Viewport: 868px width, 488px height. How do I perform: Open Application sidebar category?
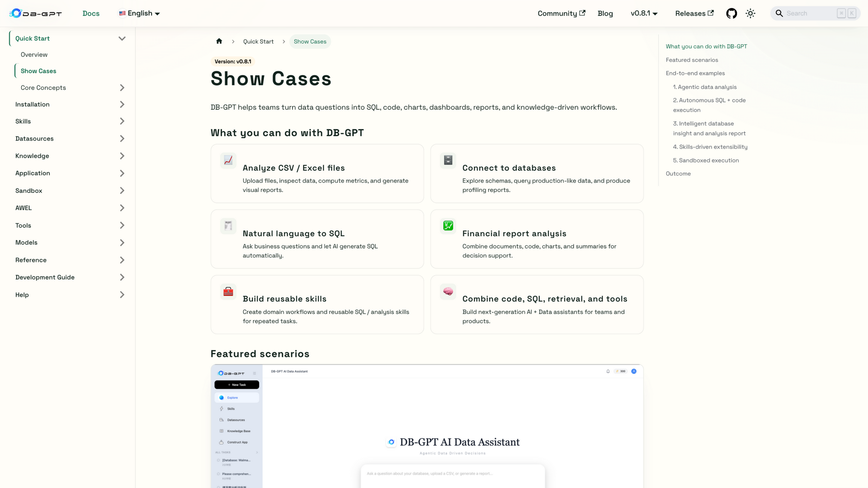33,173
